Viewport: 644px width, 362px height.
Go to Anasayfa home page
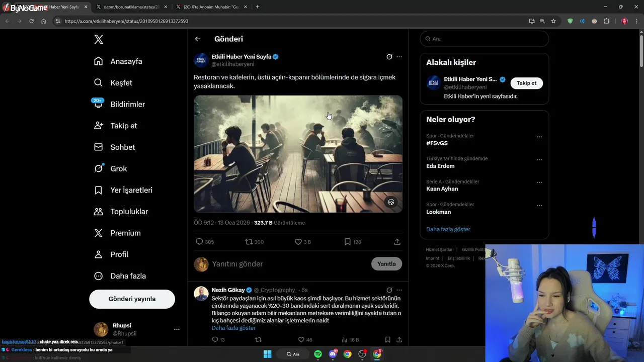click(x=118, y=61)
